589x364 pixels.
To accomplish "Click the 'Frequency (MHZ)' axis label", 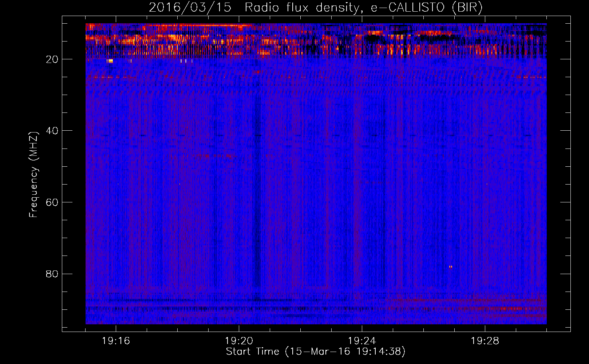I will click(x=33, y=175).
